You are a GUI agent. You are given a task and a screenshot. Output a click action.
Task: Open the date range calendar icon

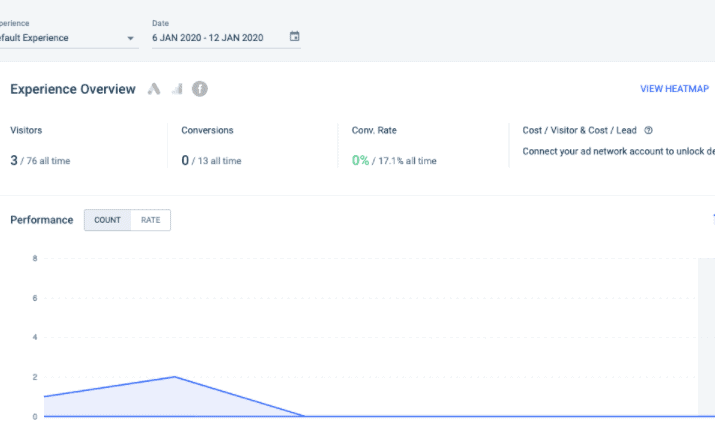click(294, 37)
